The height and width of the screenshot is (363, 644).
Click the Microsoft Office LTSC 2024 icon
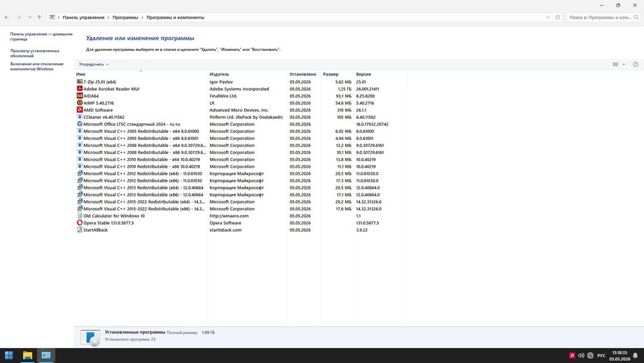tap(80, 124)
